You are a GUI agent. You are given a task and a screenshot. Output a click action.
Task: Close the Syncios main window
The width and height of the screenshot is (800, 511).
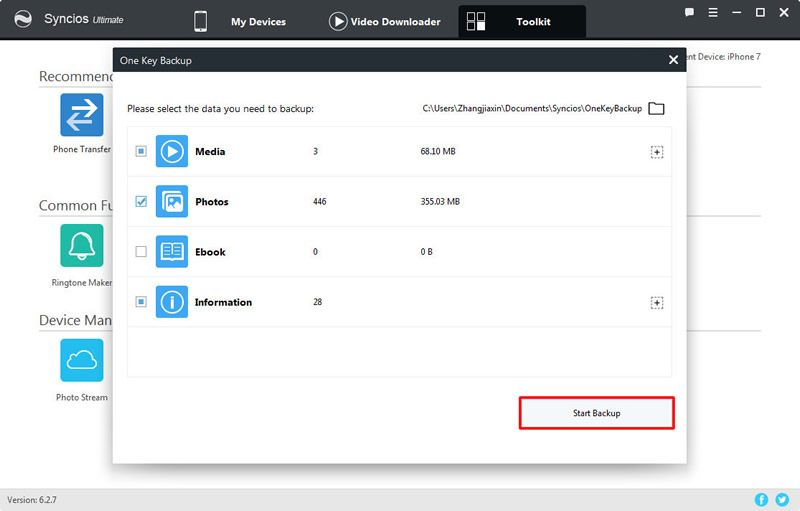coord(784,12)
